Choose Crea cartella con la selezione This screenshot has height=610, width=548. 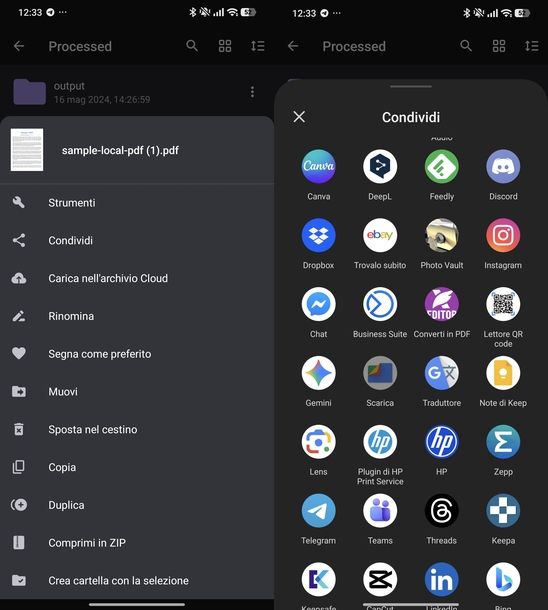pyautogui.click(x=137, y=580)
